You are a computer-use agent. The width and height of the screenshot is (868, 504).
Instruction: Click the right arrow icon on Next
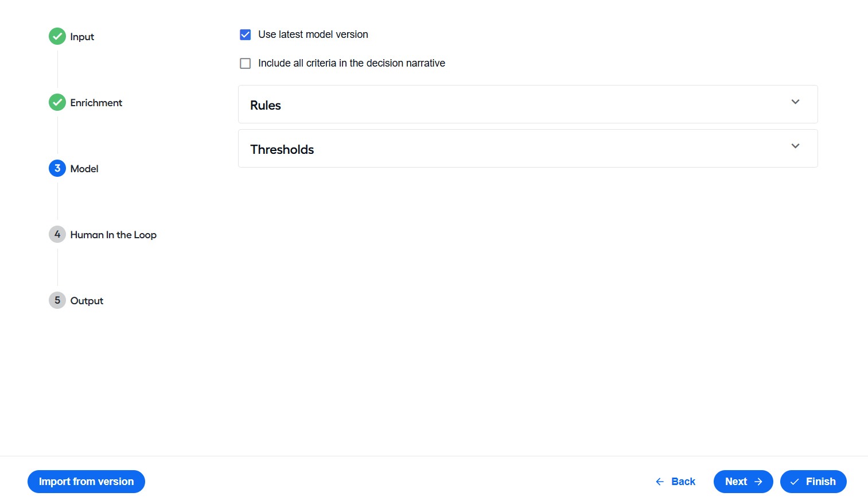click(x=758, y=482)
